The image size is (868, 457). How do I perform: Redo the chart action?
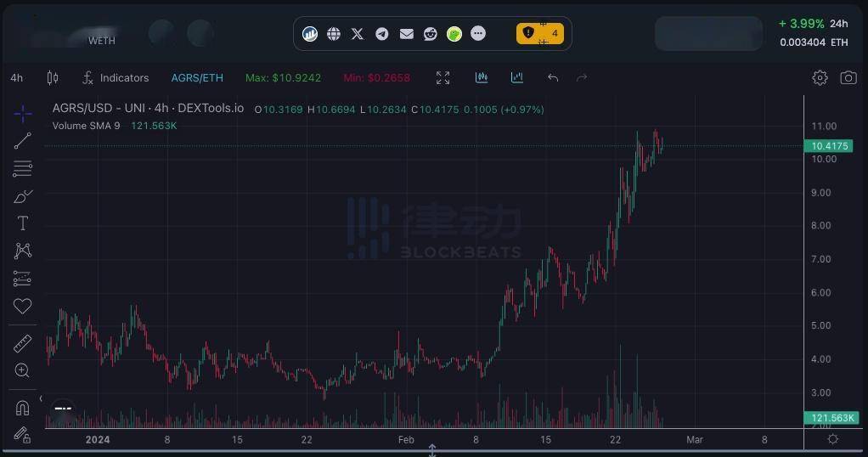coord(581,78)
